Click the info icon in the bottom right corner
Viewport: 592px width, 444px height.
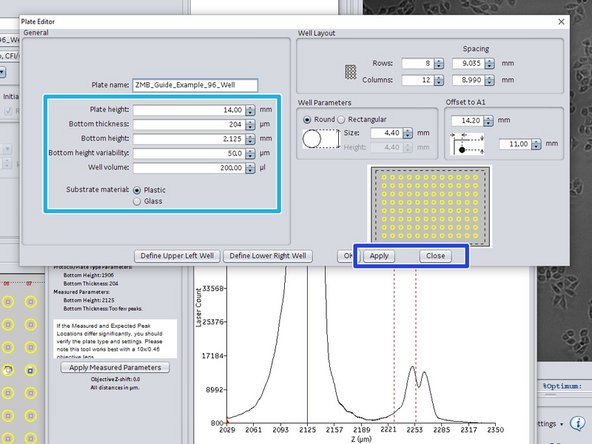point(577,424)
